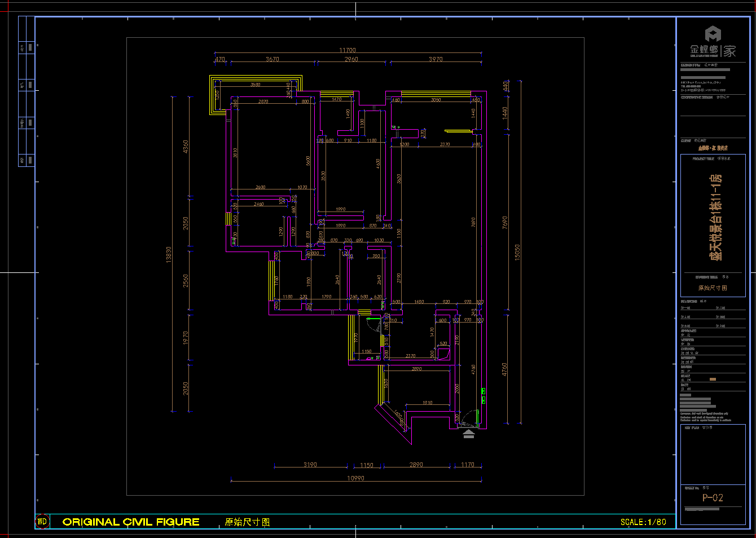Click the circled WD symbol at bottom left
Viewport: 756px width, 538px height.
click(x=42, y=522)
